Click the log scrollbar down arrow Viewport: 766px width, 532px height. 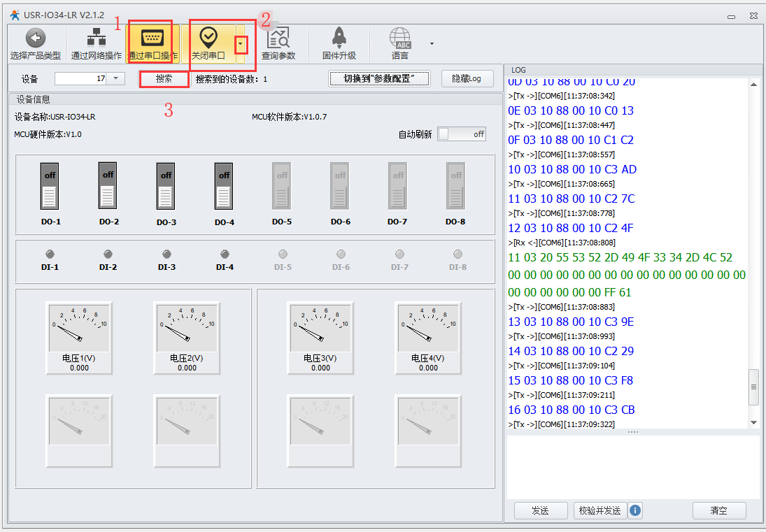coord(754,423)
